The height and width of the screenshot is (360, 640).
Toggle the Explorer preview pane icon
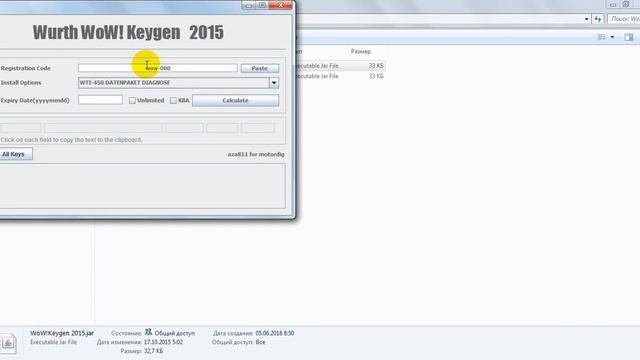pos(629,37)
